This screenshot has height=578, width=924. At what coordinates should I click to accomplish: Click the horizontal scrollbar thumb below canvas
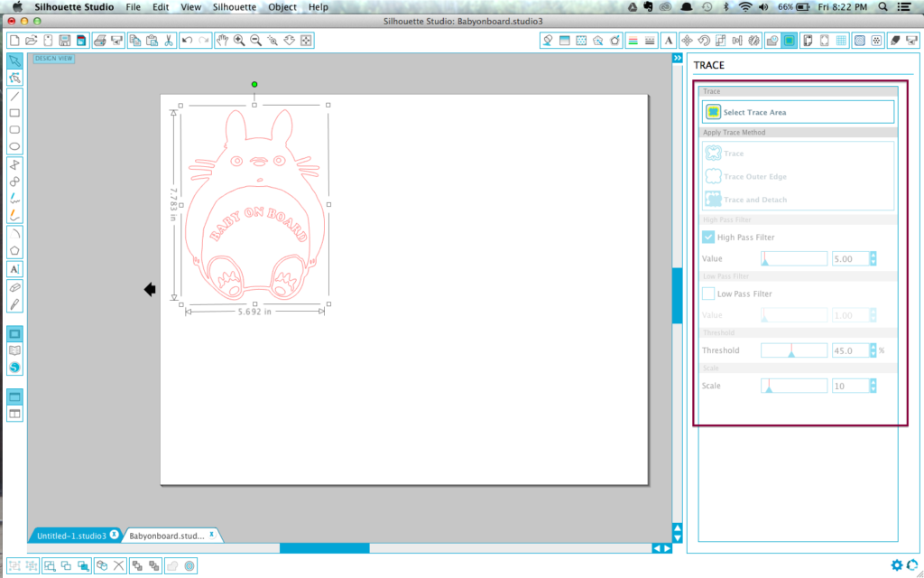pos(325,548)
